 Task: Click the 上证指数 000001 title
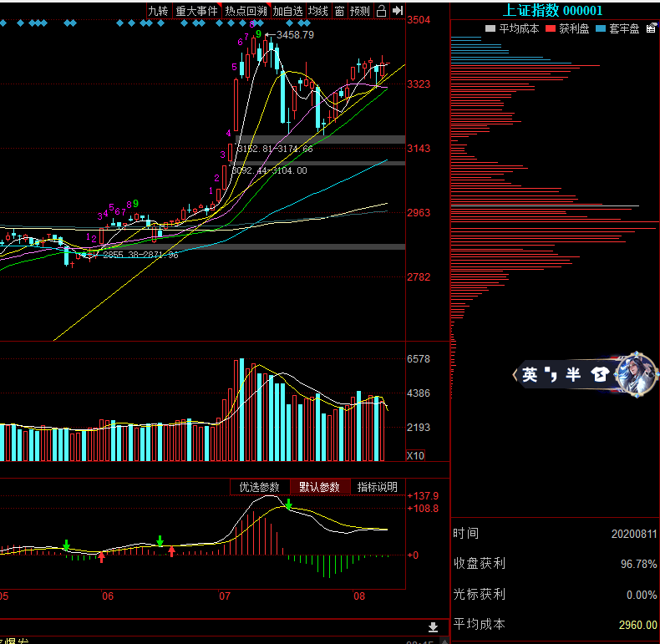(553, 10)
